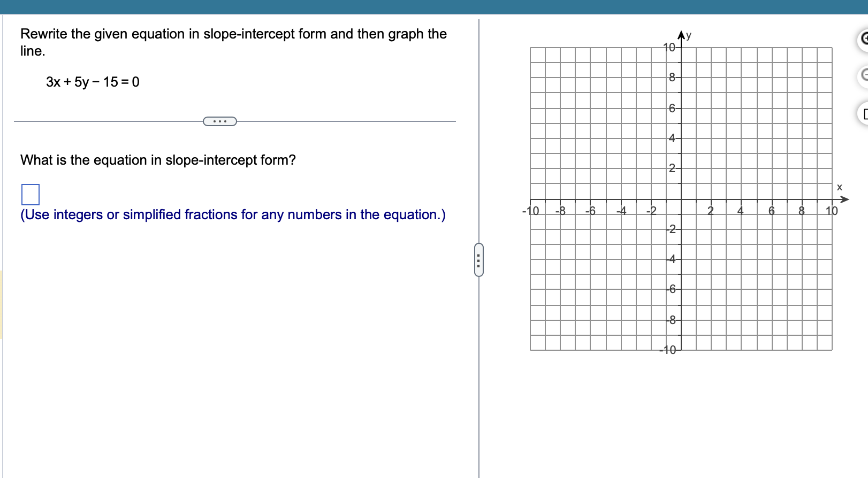Click the blue fractions instruction text

coord(232,214)
